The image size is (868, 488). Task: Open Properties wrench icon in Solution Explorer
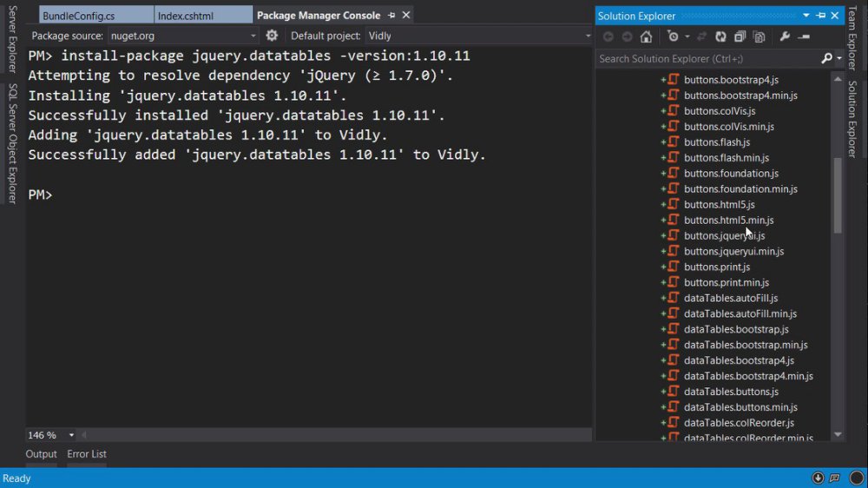click(785, 36)
